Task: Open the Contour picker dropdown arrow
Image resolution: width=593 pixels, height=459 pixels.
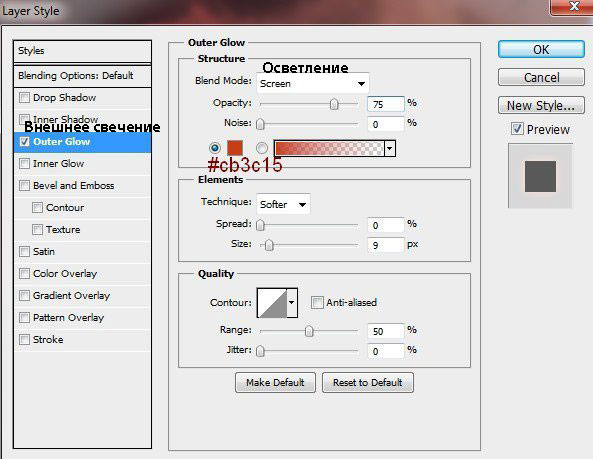Action: (x=292, y=302)
